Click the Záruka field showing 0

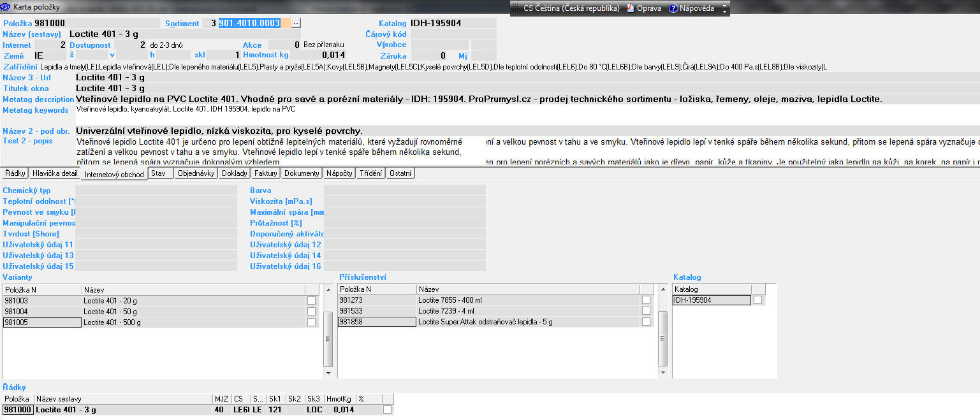(429, 55)
